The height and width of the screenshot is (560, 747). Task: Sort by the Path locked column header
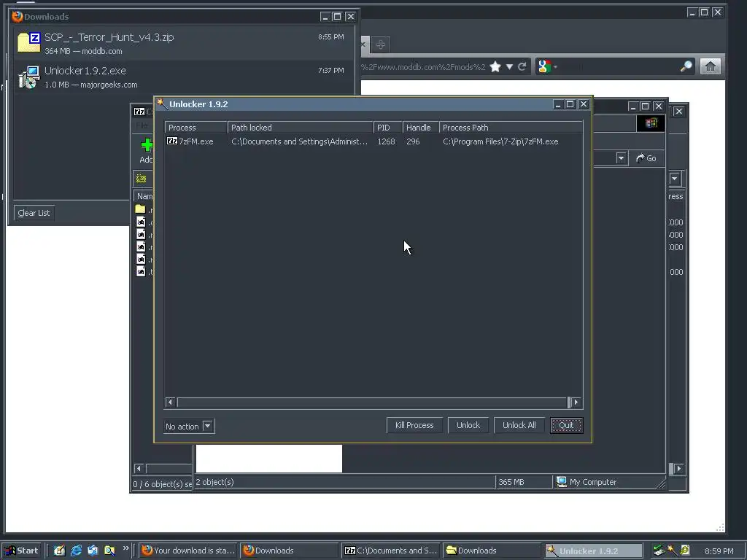pos(300,128)
